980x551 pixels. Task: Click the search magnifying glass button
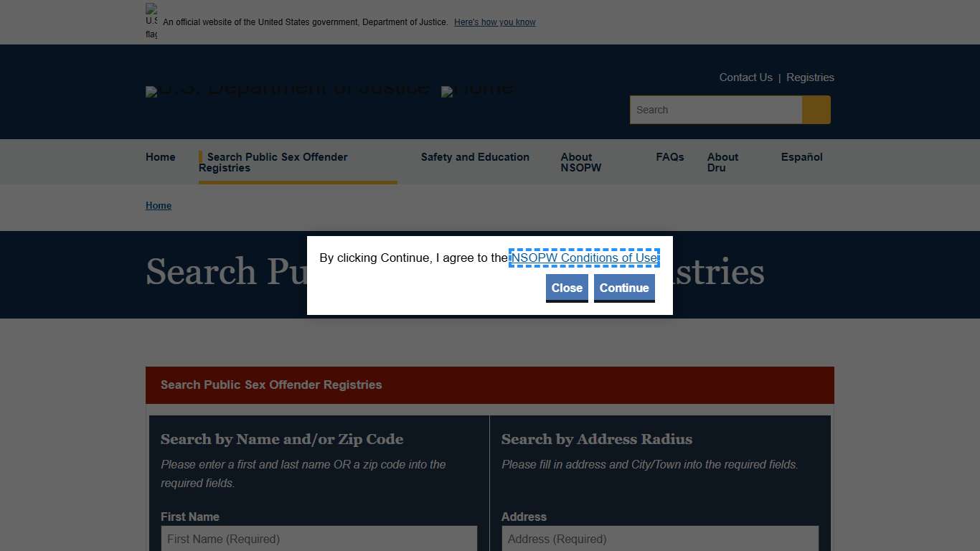[816, 110]
